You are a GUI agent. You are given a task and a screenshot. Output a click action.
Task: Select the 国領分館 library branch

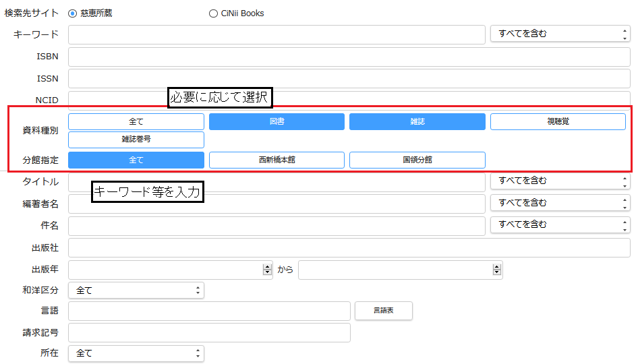[417, 160]
